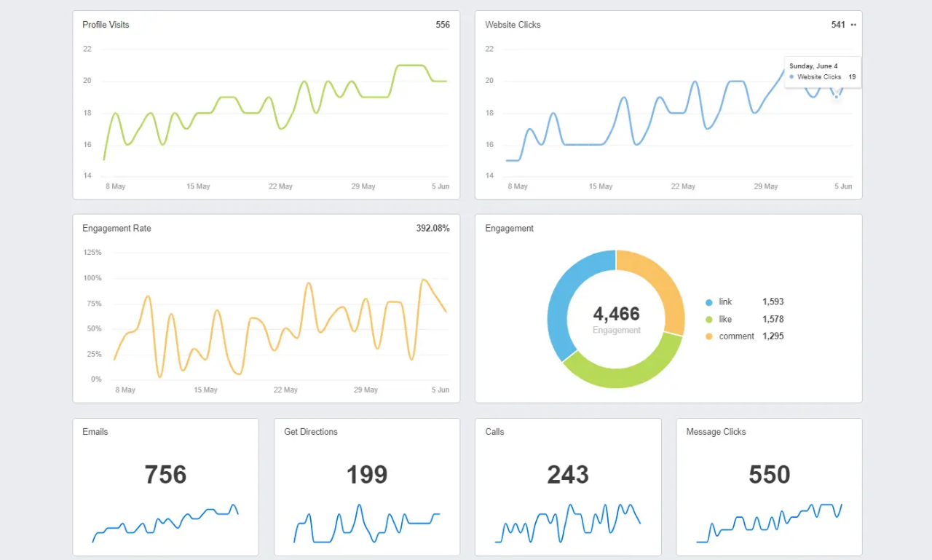Click the orange dot beside comment legend

click(x=709, y=336)
